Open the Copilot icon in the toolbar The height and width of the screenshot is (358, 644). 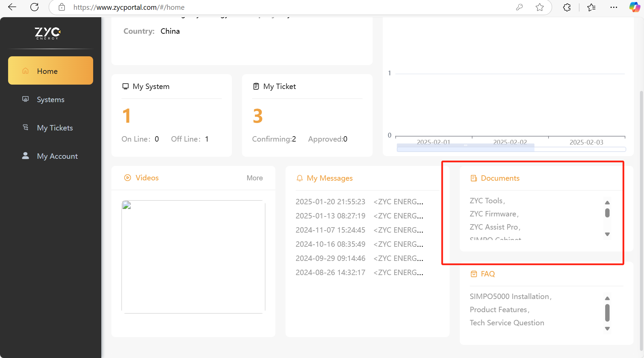pyautogui.click(x=634, y=7)
